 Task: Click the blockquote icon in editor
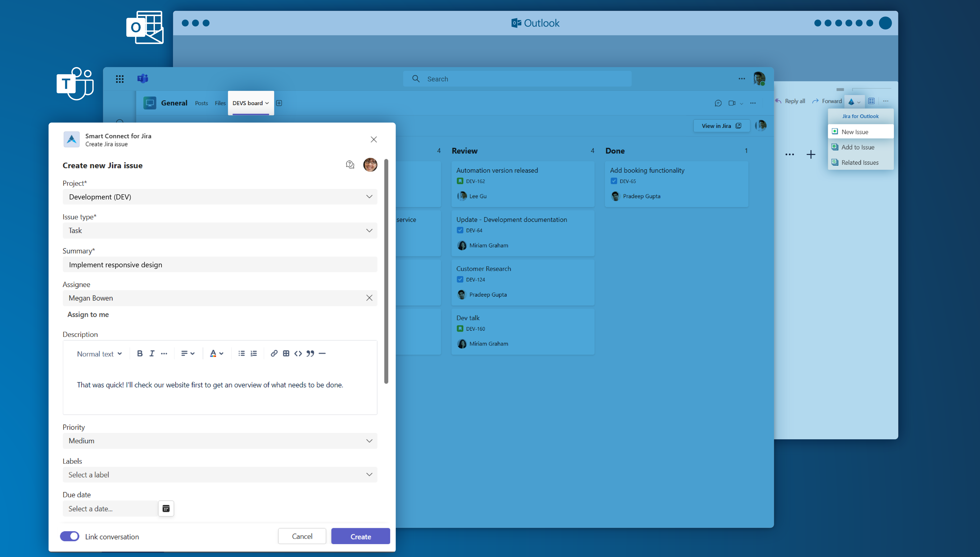pos(310,353)
